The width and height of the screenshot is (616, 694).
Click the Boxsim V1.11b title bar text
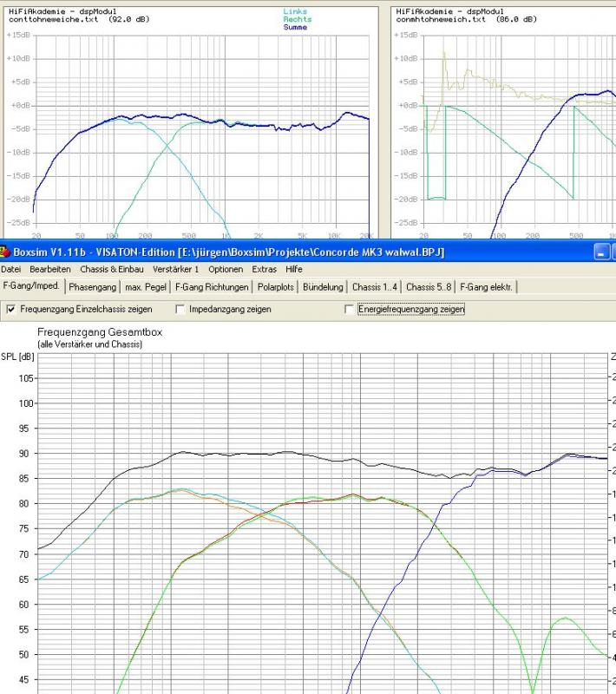[229, 252]
